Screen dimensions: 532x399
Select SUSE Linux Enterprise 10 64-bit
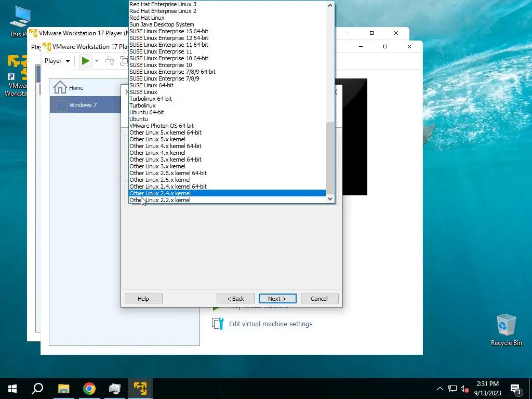click(x=228, y=58)
